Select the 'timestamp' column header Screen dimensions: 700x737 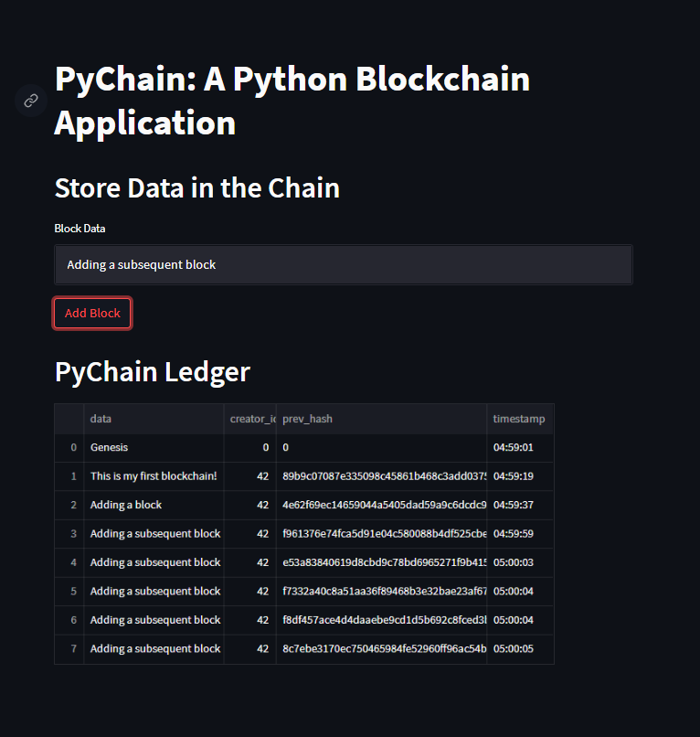point(519,419)
